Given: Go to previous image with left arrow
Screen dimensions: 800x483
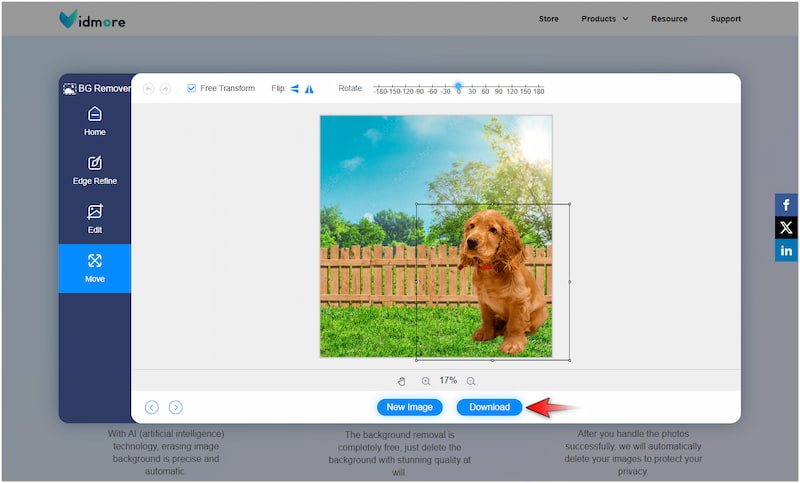Looking at the screenshot, I should tap(152, 407).
